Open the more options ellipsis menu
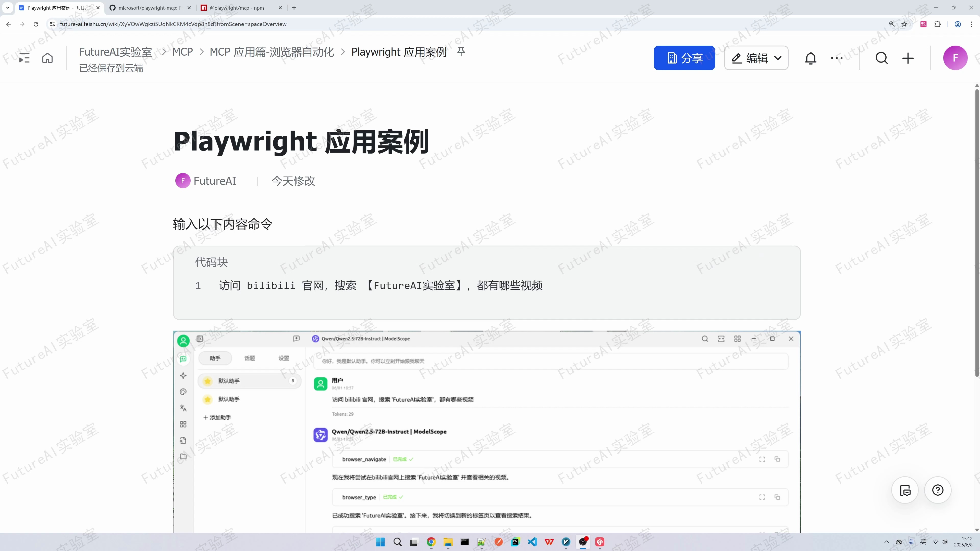The image size is (980, 551). [x=837, y=58]
